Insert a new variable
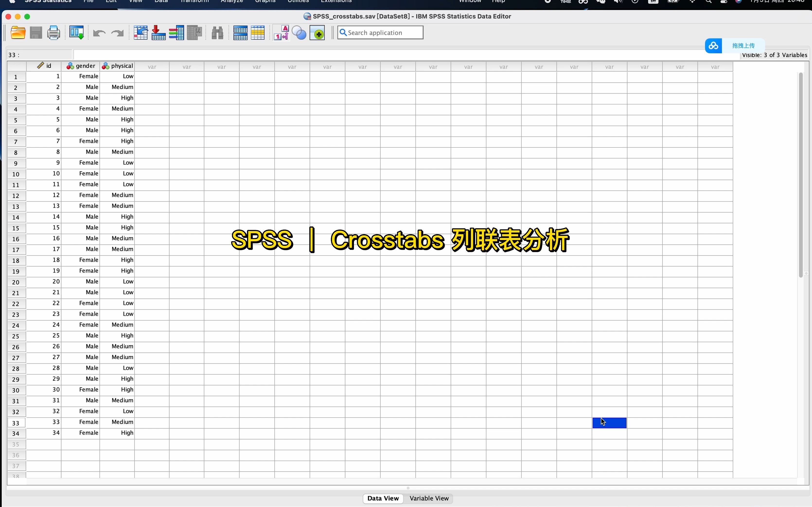Viewport: 812px width, 507px height. tap(258, 33)
